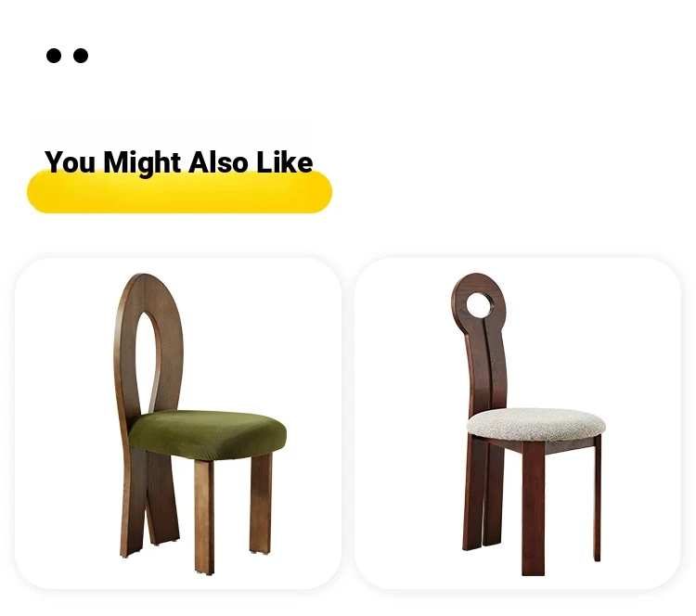This screenshot has width=696, height=616.
Task: Open the beige boucle seat chair product
Action: 518,423
